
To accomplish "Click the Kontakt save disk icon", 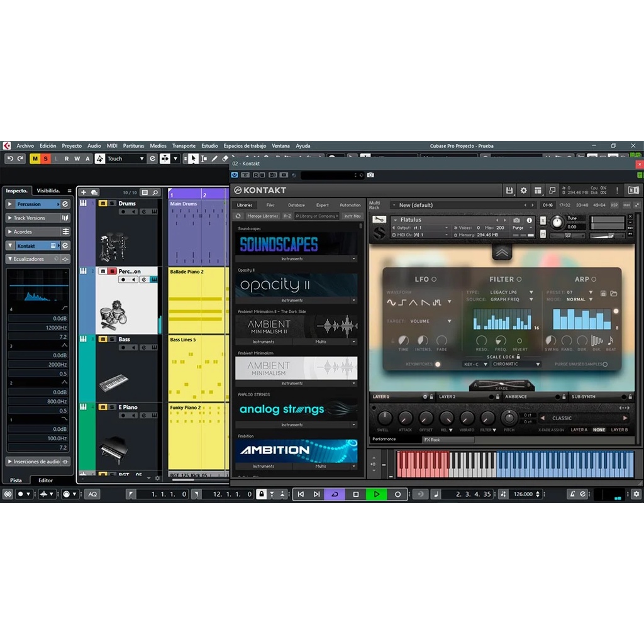I will click(509, 190).
